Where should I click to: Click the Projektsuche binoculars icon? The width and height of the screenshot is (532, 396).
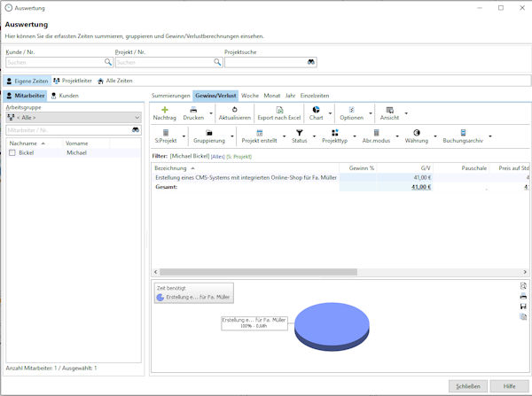(311, 62)
